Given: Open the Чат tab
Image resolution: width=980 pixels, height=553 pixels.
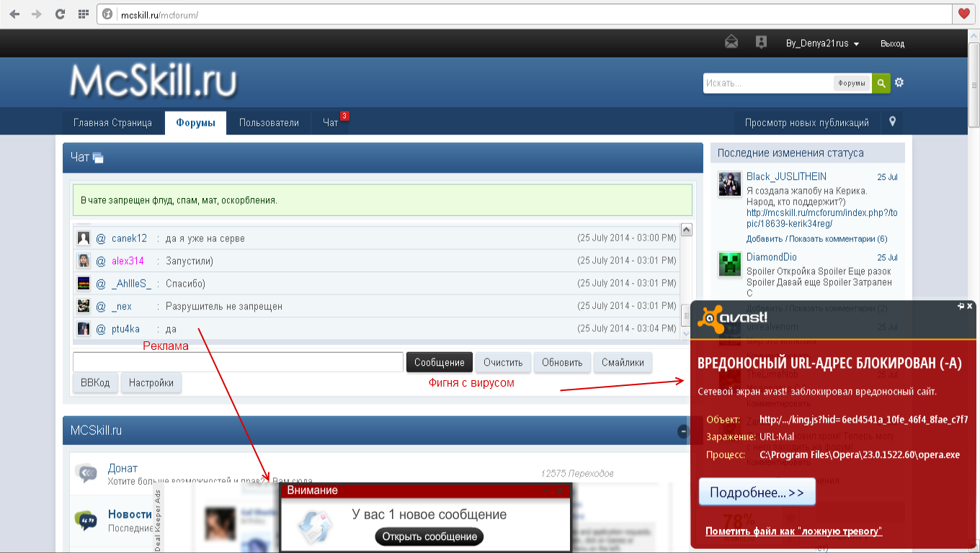Looking at the screenshot, I should pos(331,122).
